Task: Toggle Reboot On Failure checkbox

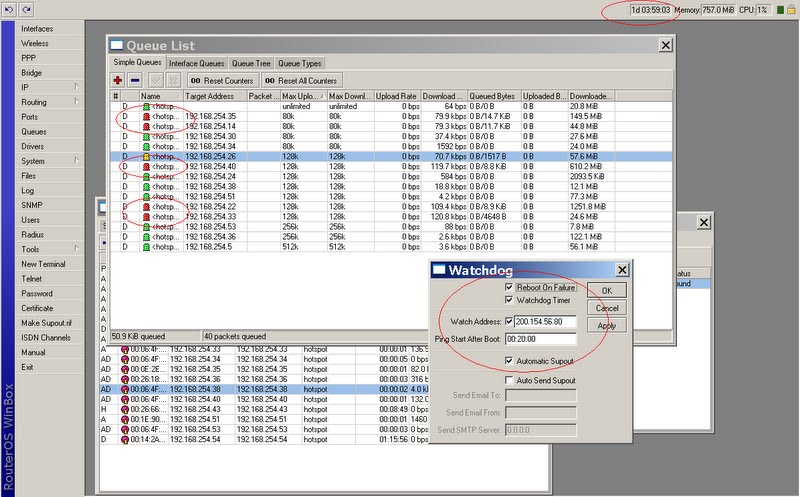Action: [x=509, y=287]
